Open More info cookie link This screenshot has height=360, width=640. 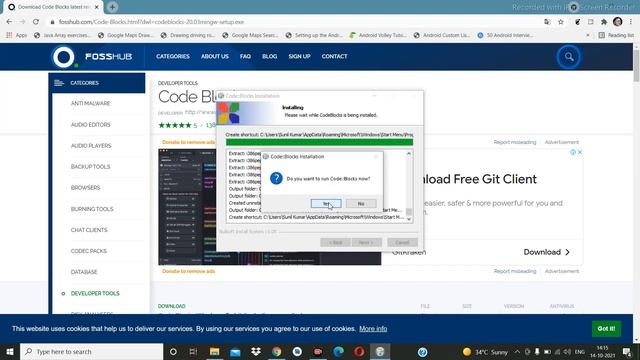(x=373, y=329)
